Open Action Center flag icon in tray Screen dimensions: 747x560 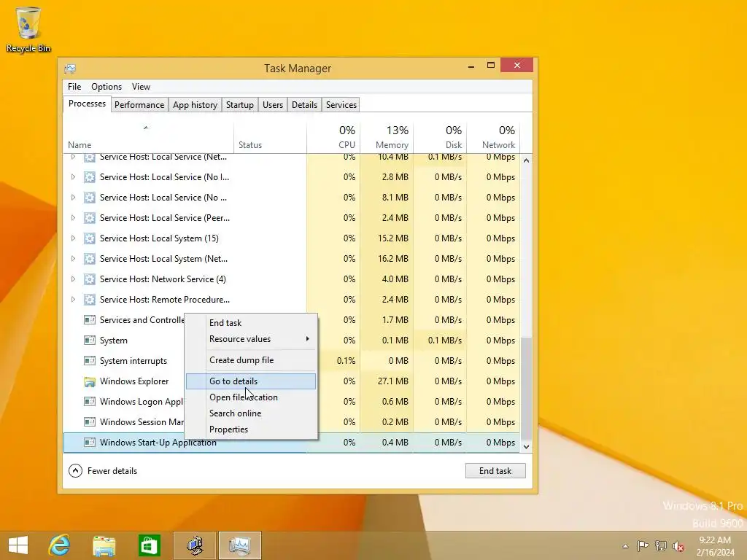[x=643, y=546]
